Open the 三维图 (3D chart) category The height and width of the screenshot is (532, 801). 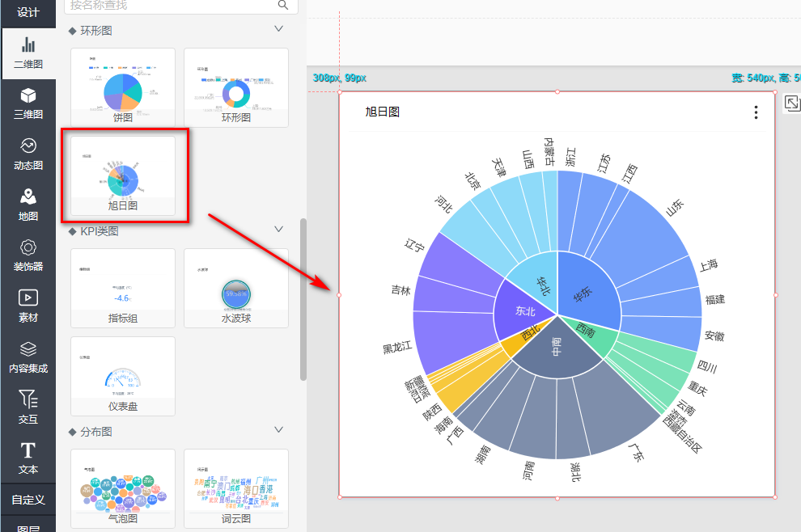point(28,103)
